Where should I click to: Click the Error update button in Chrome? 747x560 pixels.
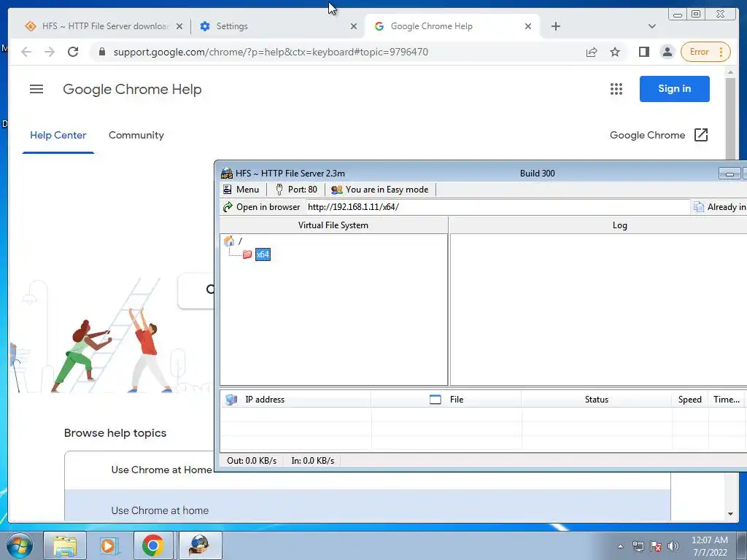tap(705, 52)
